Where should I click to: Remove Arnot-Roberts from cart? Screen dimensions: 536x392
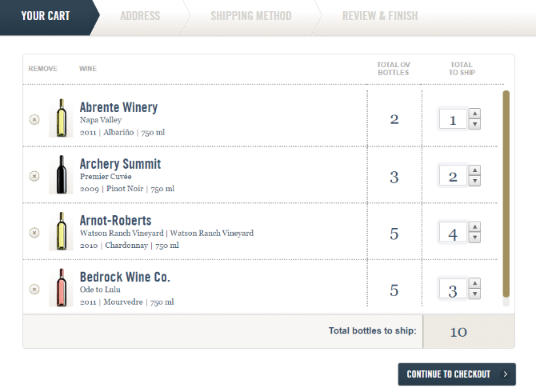34,232
